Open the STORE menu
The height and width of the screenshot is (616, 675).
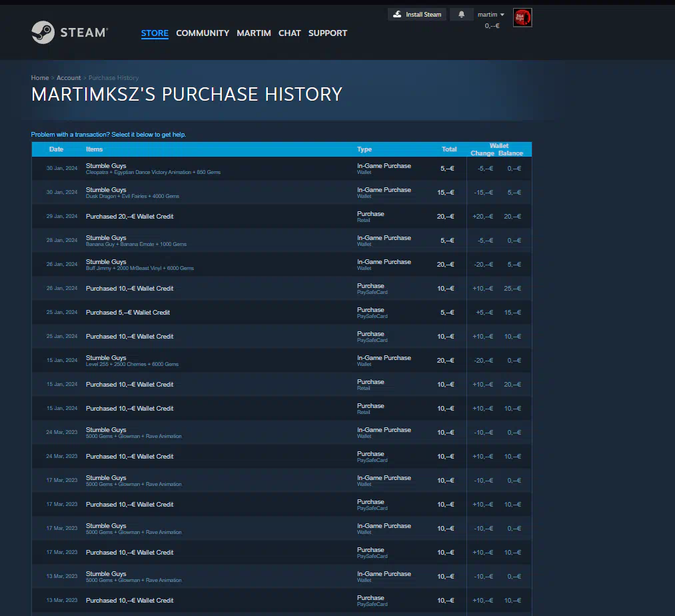(x=155, y=33)
